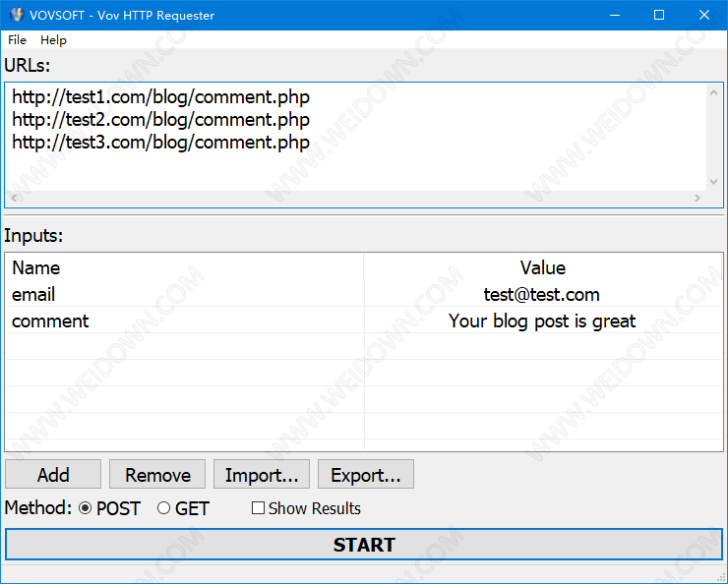
Task: Click the Vov HTTP Requester title bar icon
Action: tap(17, 15)
